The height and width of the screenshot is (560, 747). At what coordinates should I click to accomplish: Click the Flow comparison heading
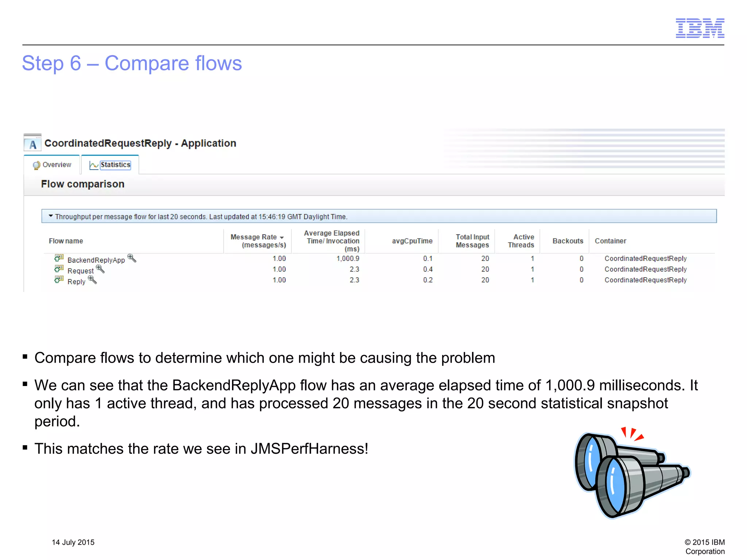83,184
